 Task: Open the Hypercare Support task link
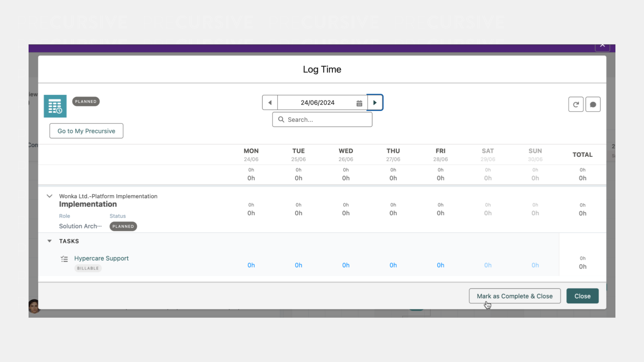(101, 258)
